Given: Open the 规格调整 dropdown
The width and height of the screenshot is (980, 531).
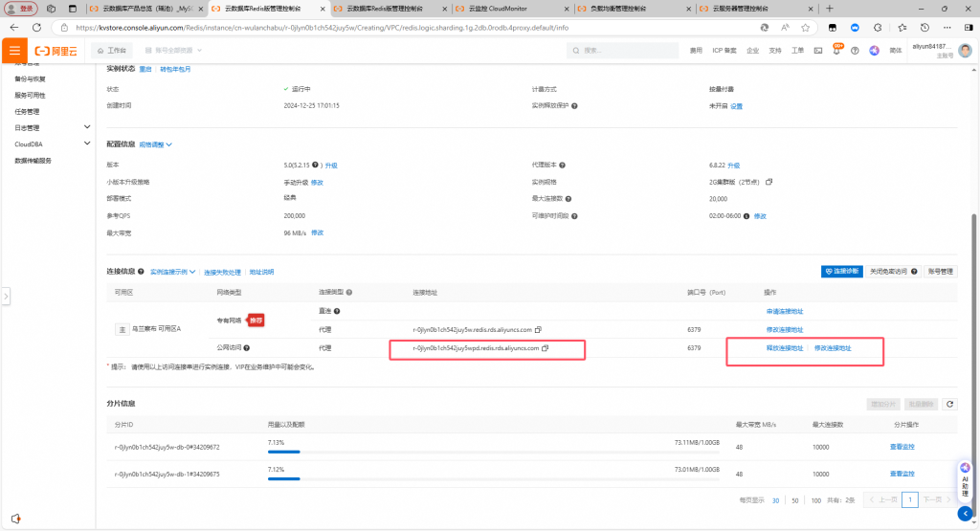Looking at the screenshot, I should click(x=156, y=144).
